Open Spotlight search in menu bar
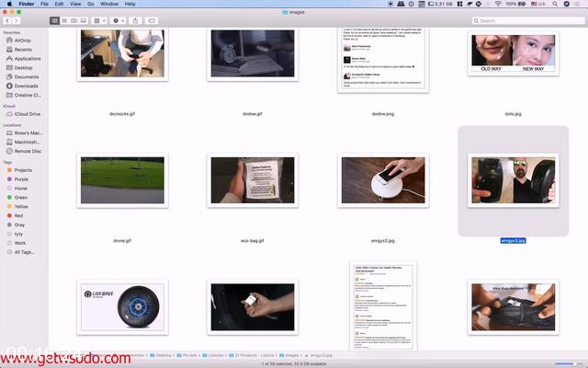 [x=555, y=4]
